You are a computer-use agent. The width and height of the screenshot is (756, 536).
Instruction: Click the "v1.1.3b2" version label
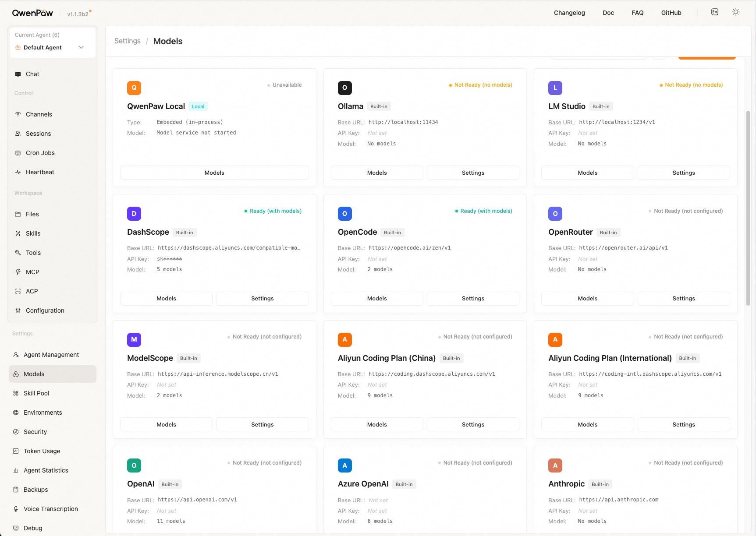coord(78,14)
